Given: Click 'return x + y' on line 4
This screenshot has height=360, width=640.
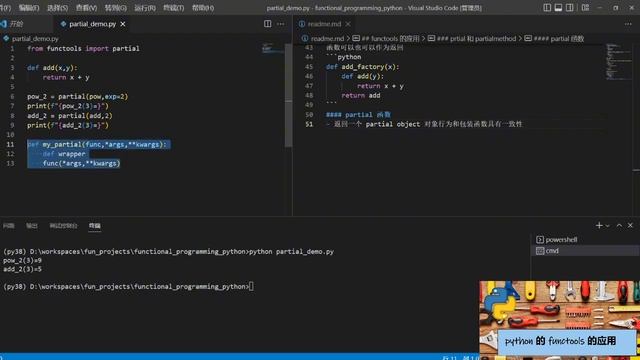Looking at the screenshot, I should coord(66,78).
